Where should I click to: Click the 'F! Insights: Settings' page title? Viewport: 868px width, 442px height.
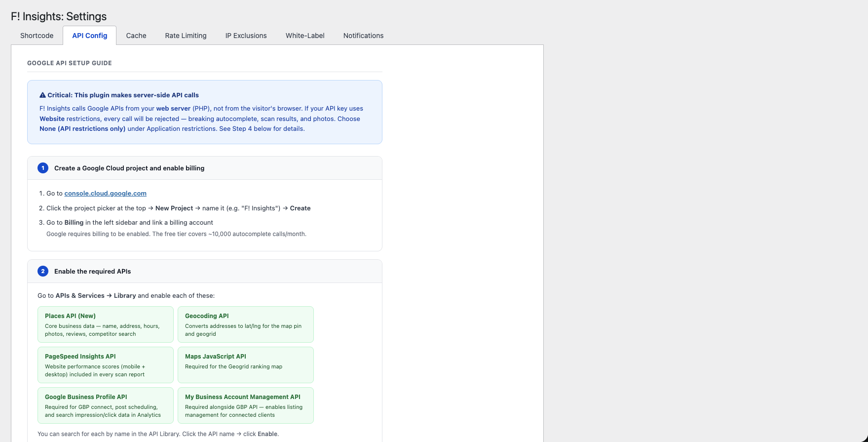(59, 16)
